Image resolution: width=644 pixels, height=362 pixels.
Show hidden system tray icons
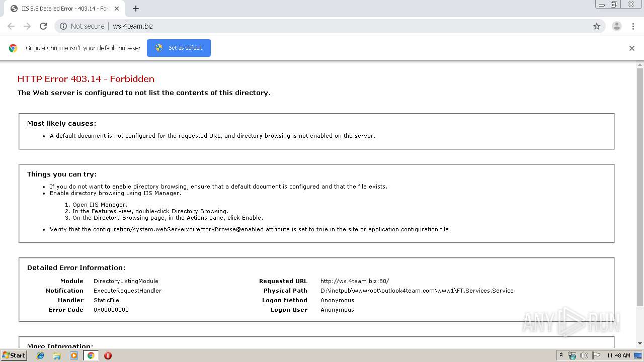point(561,355)
